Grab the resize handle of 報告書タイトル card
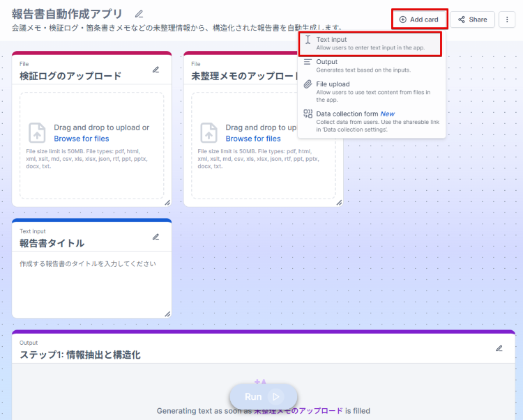523x420 pixels. click(167, 314)
